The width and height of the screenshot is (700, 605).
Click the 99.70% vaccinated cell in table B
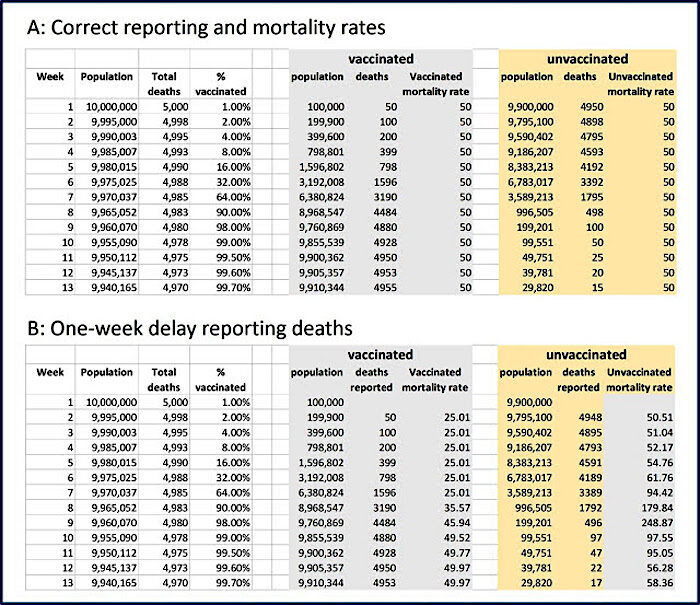[233, 583]
